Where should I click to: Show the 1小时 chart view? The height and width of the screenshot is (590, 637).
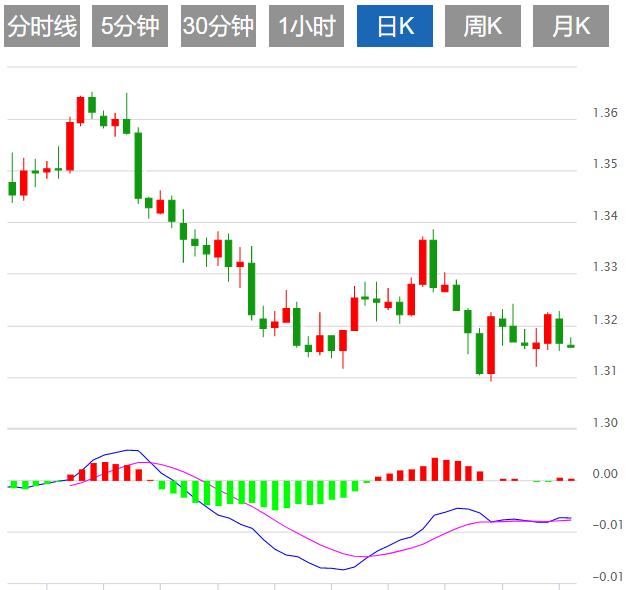(306, 27)
